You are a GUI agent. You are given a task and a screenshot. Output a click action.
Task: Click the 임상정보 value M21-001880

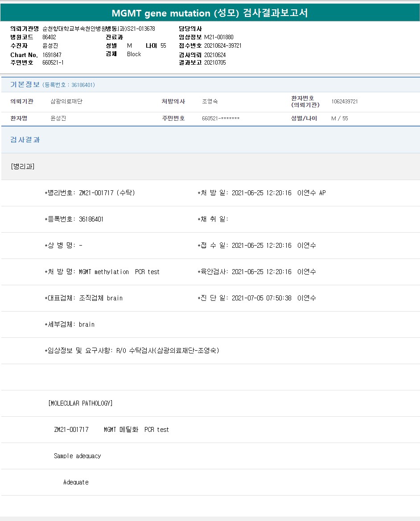(x=218, y=37)
